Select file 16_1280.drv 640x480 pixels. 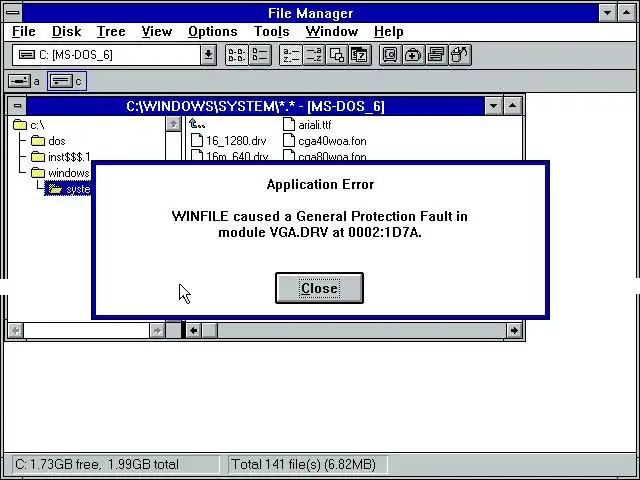pos(229,141)
